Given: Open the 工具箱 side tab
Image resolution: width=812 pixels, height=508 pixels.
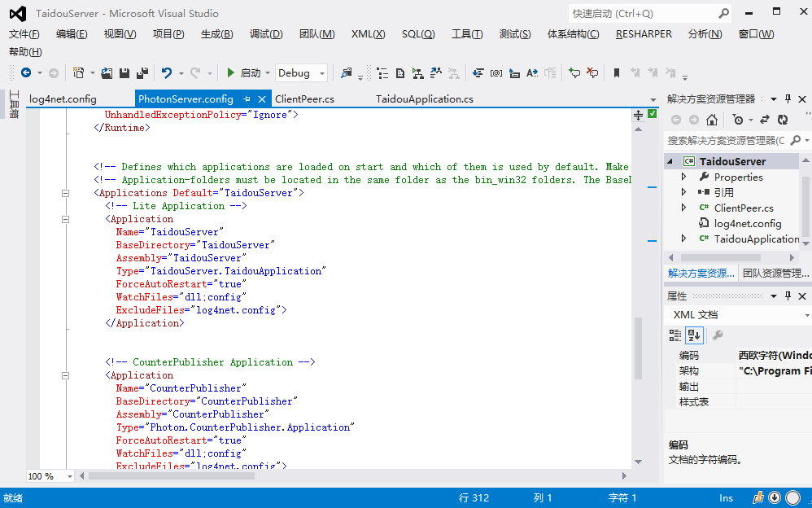Looking at the screenshot, I should (x=14, y=105).
